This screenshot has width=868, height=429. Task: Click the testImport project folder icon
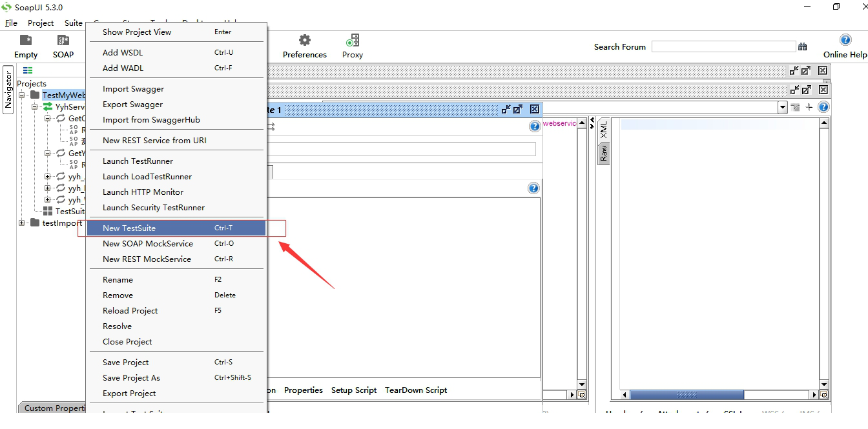pos(35,223)
